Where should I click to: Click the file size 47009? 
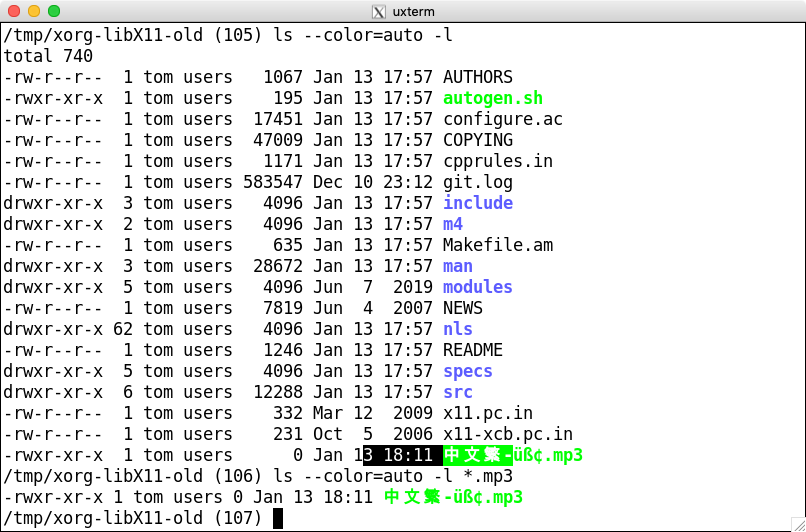pyautogui.click(x=278, y=140)
